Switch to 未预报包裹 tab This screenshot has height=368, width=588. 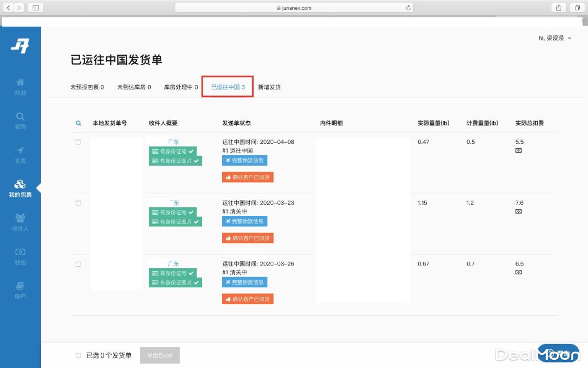tap(87, 87)
